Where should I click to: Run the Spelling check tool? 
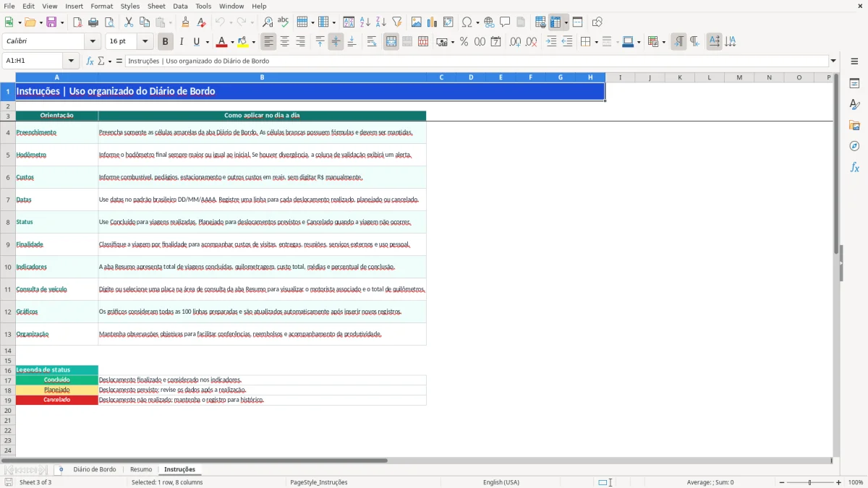point(284,22)
